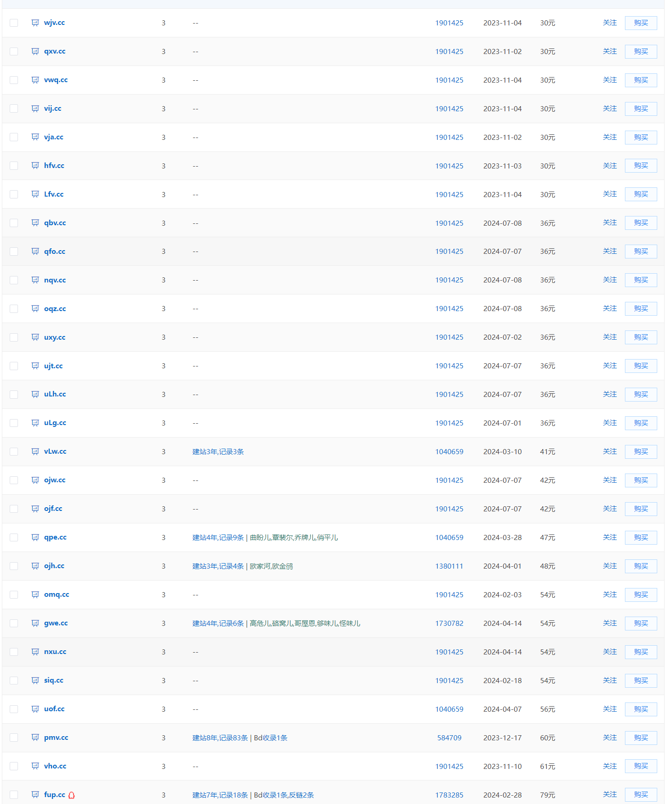Click the icon next to vwq.cc
The height and width of the screenshot is (804, 672).
[35, 80]
